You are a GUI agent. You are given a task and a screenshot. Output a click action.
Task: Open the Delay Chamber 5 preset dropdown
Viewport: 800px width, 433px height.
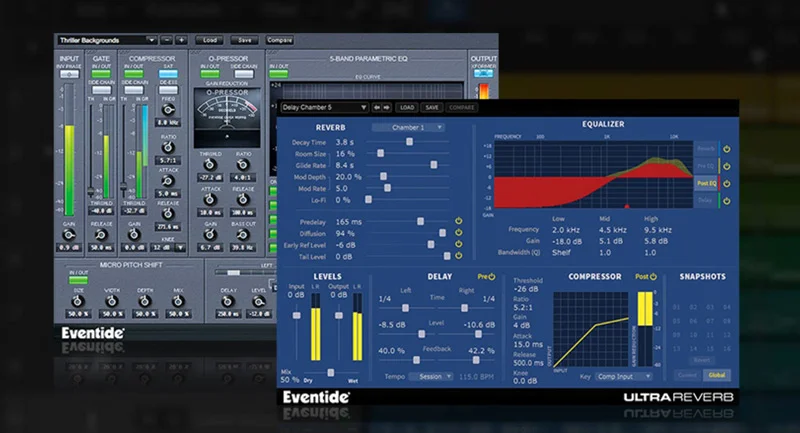pos(323,107)
